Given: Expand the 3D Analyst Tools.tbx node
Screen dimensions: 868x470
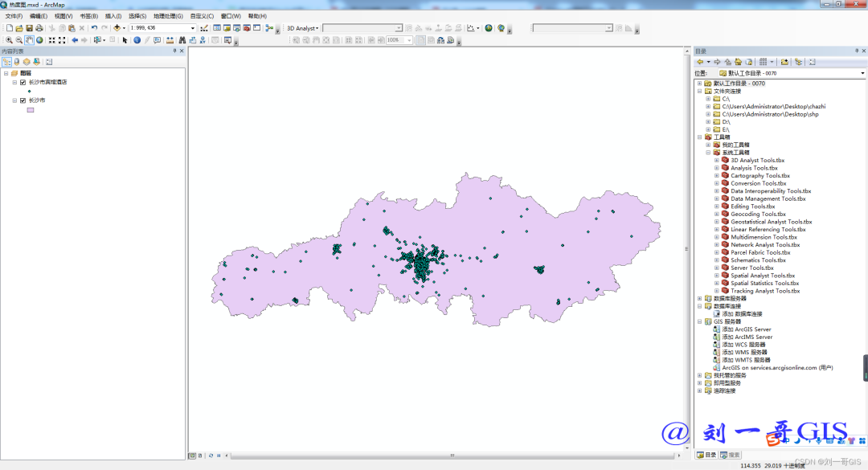Looking at the screenshot, I should (716, 161).
